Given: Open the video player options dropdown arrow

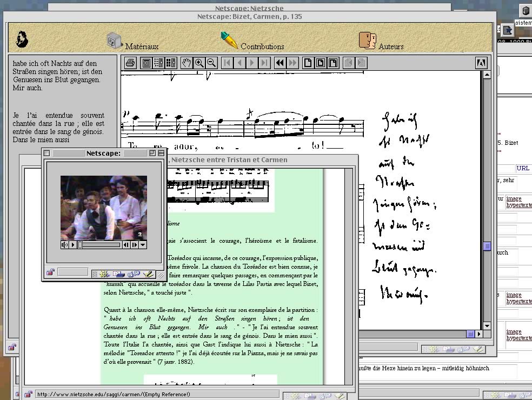Looking at the screenshot, I should coord(143,245).
